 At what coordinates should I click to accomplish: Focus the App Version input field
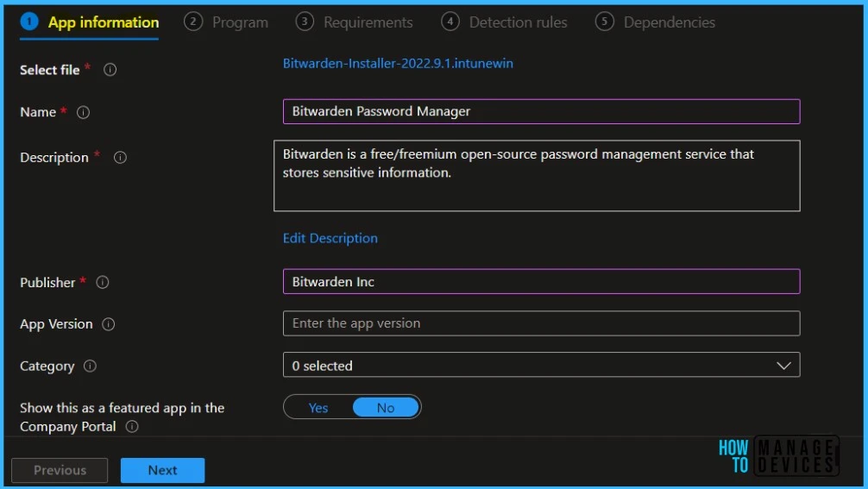541,323
